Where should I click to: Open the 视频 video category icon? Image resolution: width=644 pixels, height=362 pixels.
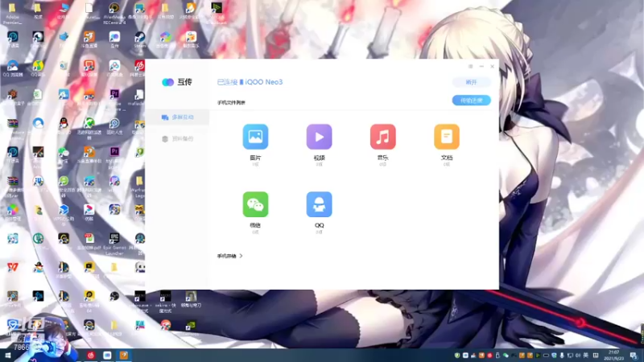coord(319,137)
